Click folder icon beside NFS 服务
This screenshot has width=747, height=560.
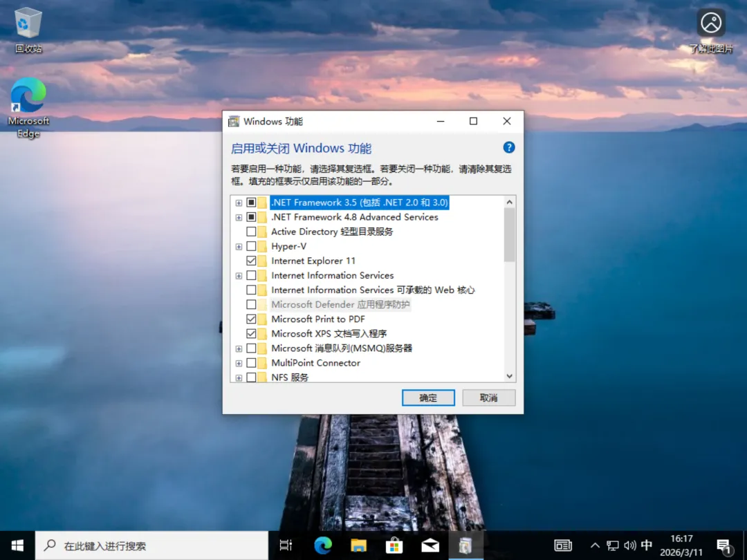pos(263,377)
